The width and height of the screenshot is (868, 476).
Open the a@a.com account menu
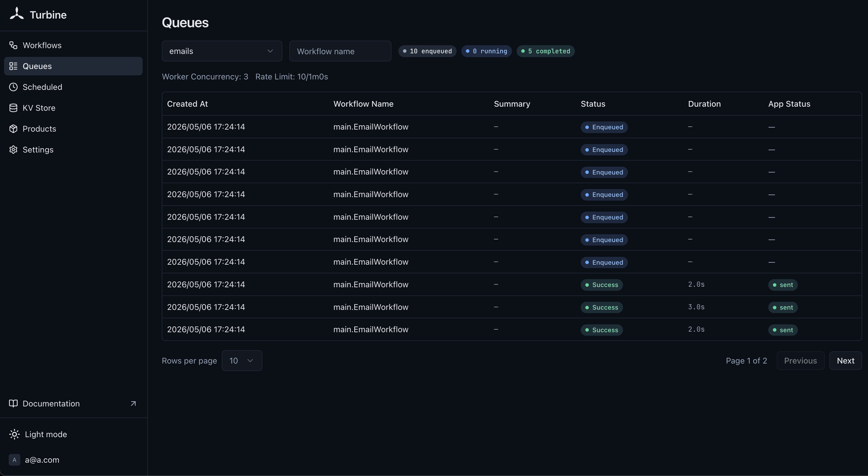73,460
